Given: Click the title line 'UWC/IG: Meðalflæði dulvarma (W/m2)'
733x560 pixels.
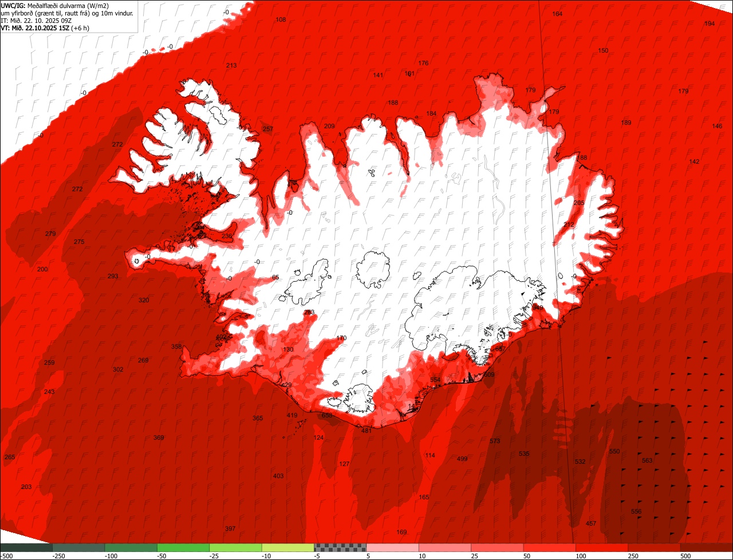Looking at the screenshot, I should [55, 6].
